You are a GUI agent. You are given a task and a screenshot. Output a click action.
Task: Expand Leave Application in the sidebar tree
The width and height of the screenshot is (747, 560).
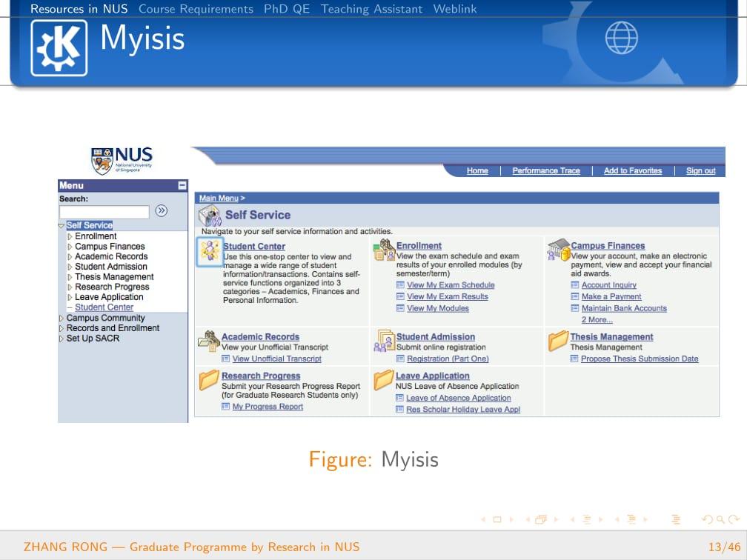tap(70, 297)
